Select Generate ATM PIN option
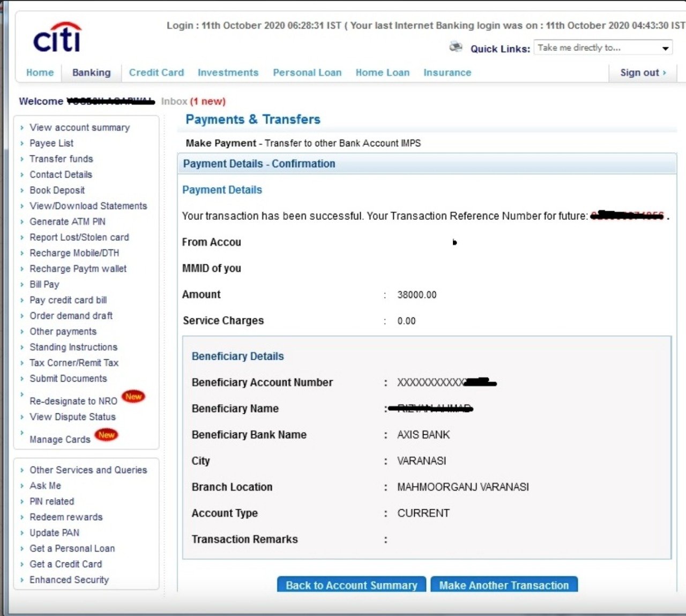Image resolution: width=686 pixels, height=616 pixels. pos(67,221)
